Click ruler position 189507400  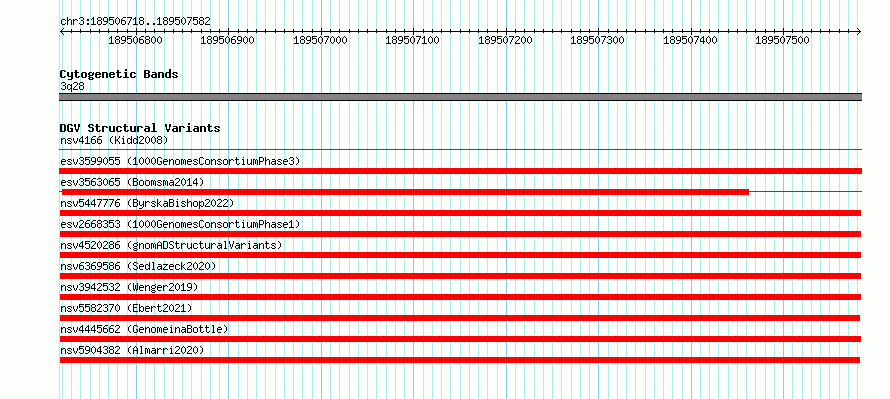(690, 40)
